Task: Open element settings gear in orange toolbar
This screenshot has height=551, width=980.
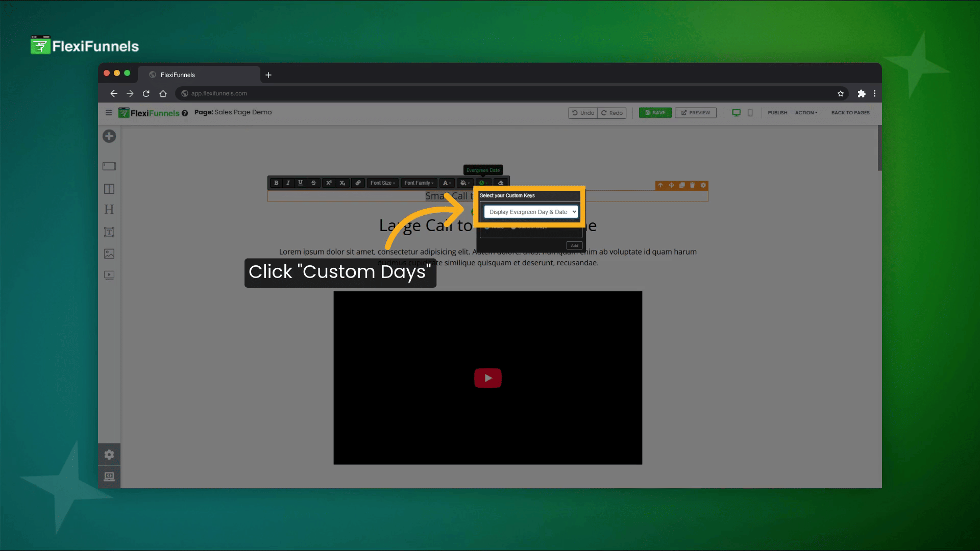Action: point(703,185)
